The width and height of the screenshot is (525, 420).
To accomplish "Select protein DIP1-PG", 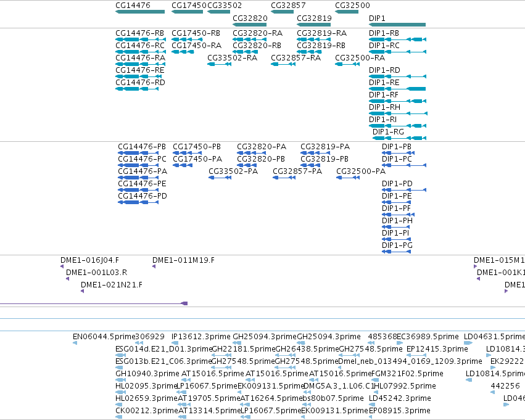I will click(397, 246).
